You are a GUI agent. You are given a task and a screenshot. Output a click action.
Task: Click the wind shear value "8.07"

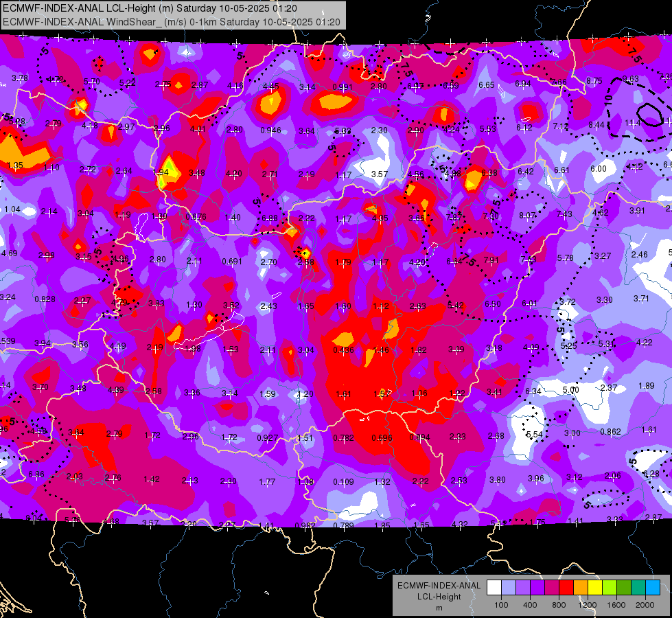tap(527, 216)
